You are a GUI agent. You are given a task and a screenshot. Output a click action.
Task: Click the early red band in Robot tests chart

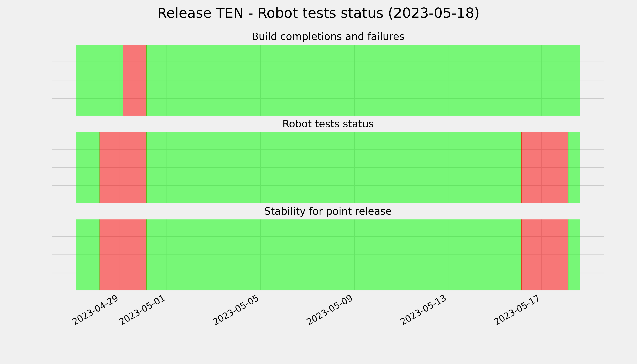coord(123,167)
